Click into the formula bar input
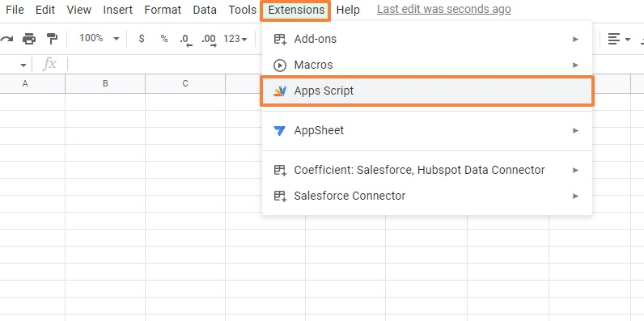Screen dimensions: 644x321 [x=164, y=65]
